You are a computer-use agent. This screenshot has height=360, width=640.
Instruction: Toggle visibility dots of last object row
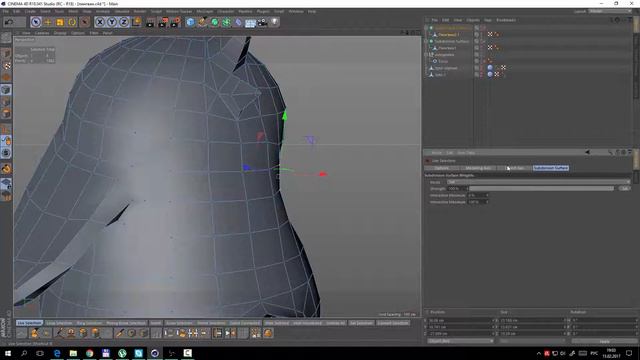point(482,75)
